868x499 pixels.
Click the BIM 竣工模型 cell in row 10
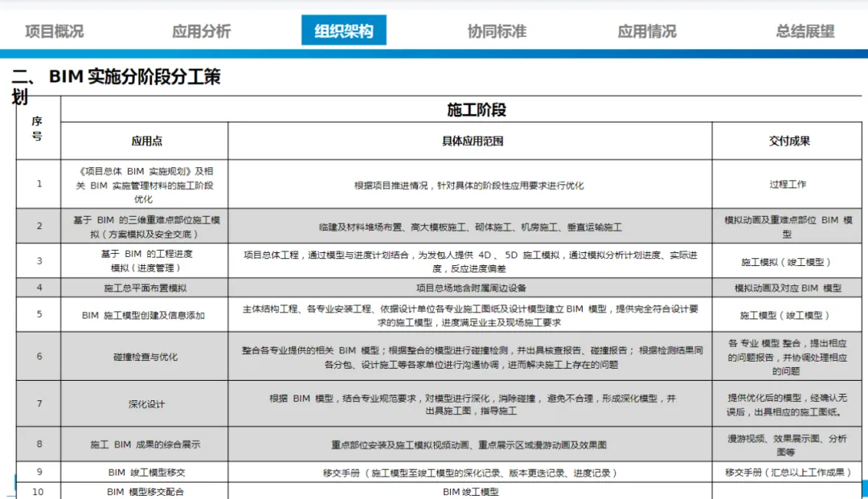pos(470,491)
